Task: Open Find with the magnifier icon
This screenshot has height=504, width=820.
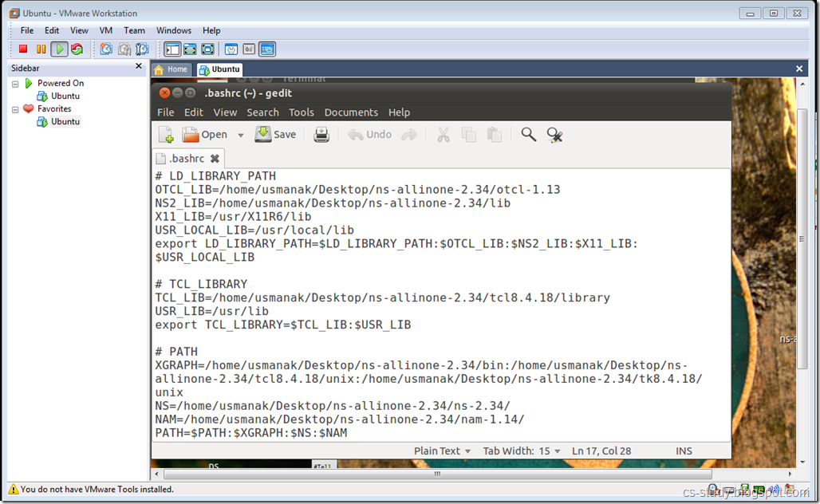Action: point(529,135)
